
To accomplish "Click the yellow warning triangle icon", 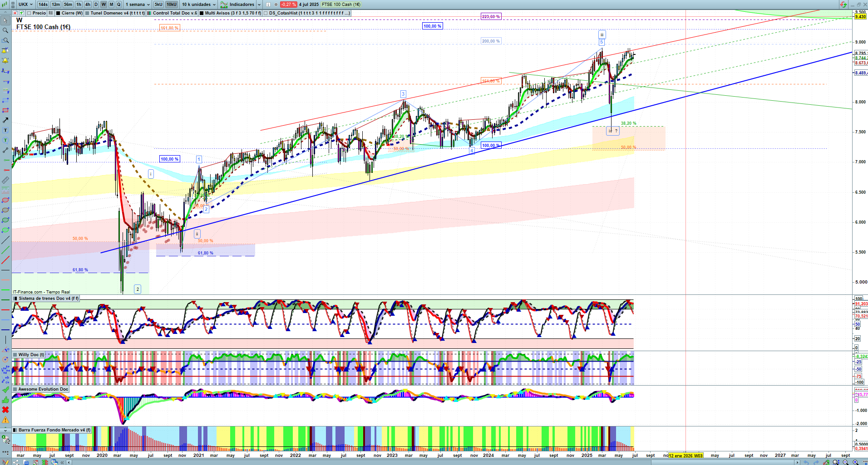I will click(5, 420).
